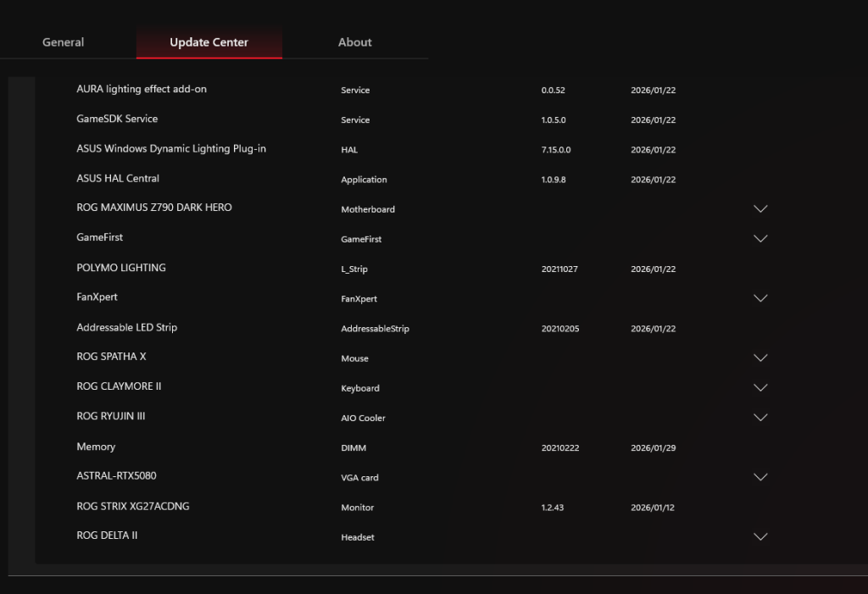Click the Memory device name

(96, 447)
